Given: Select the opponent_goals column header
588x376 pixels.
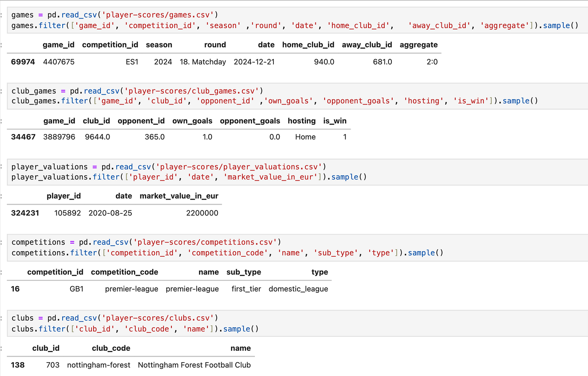Looking at the screenshot, I should pos(250,121).
